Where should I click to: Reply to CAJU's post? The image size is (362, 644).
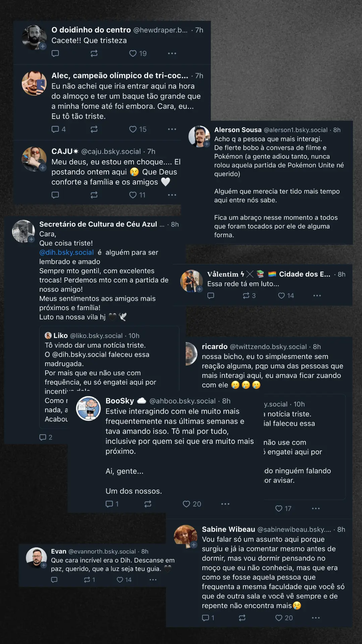click(55, 195)
